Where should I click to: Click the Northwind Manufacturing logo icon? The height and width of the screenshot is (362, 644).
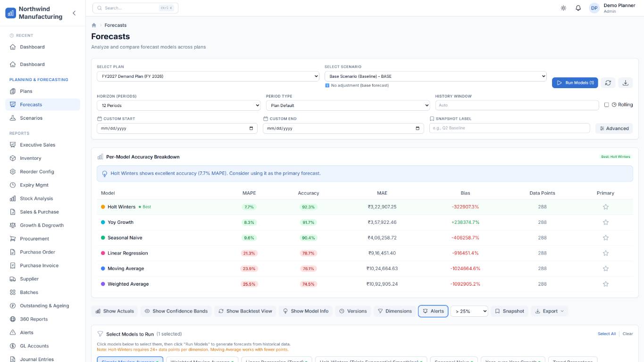coord(10,13)
